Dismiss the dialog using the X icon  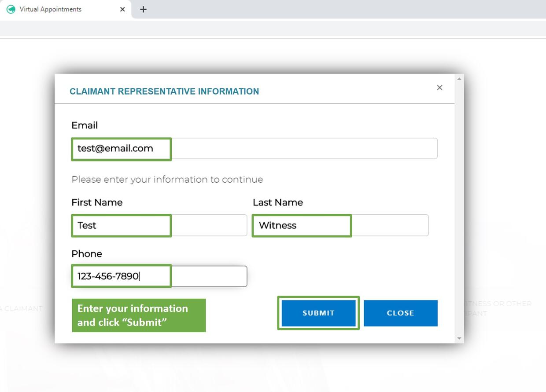pos(439,88)
